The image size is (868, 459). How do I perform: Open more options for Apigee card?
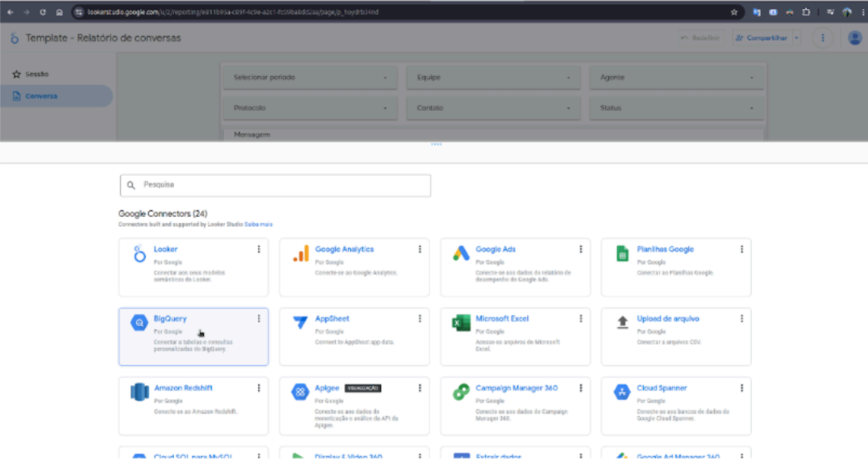pos(419,388)
